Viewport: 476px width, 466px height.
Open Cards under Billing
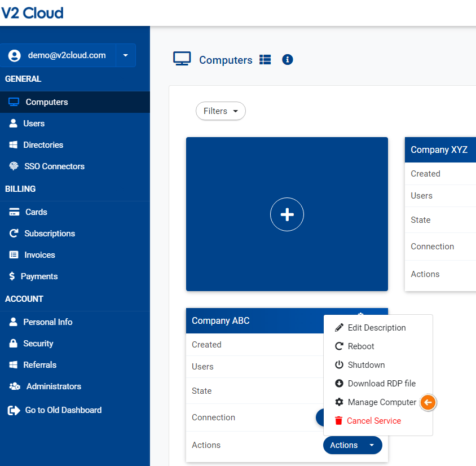coord(75,212)
